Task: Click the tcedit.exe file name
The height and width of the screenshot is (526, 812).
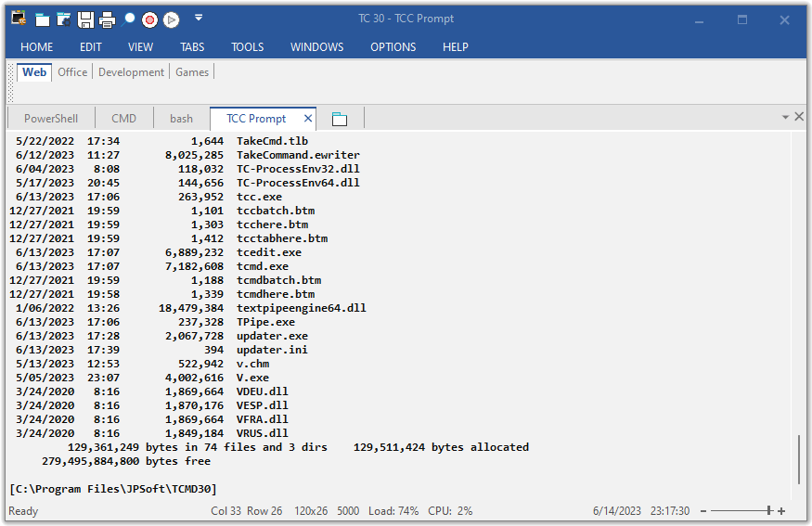Action: coord(269,252)
